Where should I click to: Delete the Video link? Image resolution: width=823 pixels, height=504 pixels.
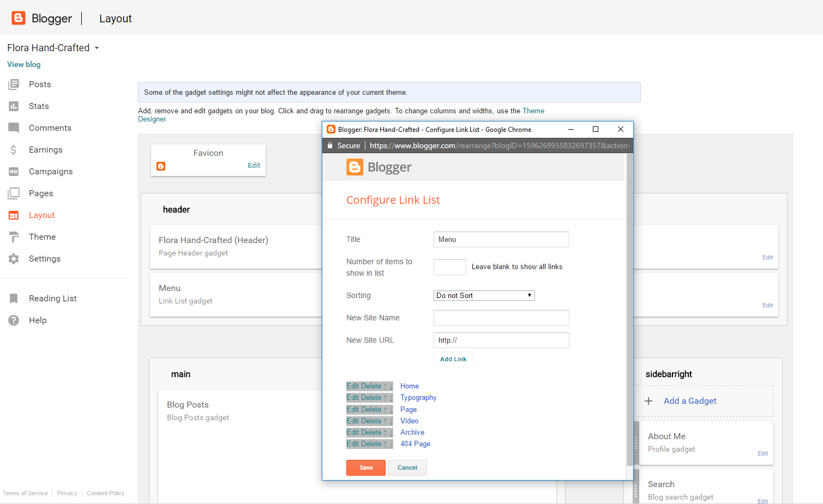pos(371,421)
